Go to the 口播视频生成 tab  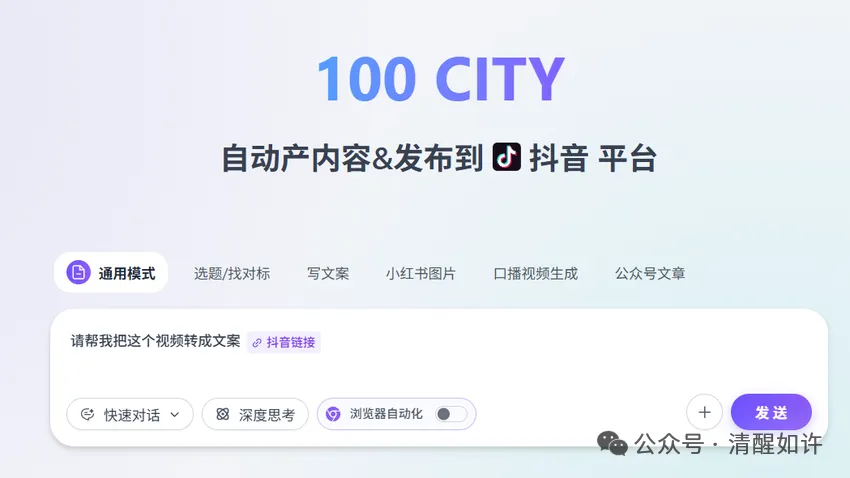click(x=536, y=274)
